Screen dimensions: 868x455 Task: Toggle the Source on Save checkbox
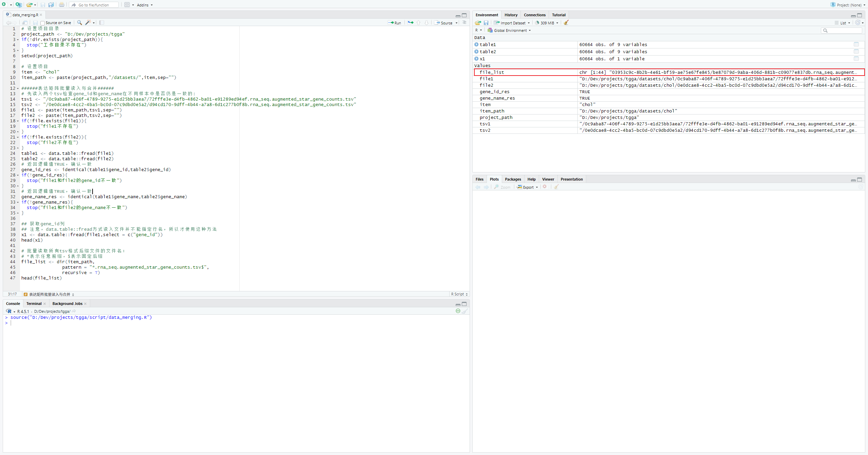click(42, 23)
